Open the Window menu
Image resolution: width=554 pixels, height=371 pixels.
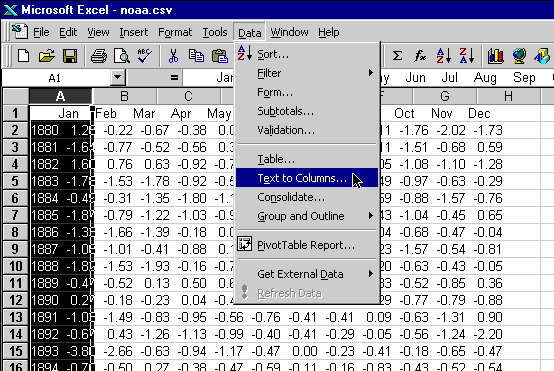click(x=289, y=32)
